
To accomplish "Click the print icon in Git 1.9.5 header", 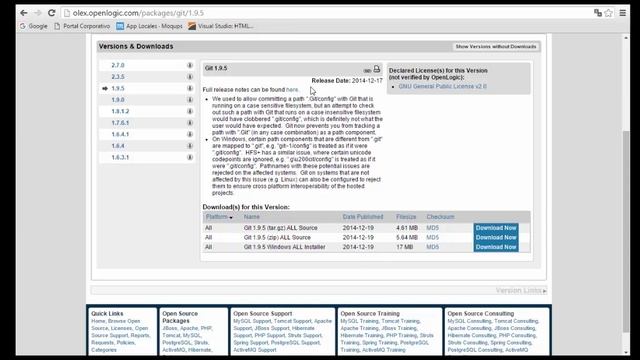I will (377, 69).
